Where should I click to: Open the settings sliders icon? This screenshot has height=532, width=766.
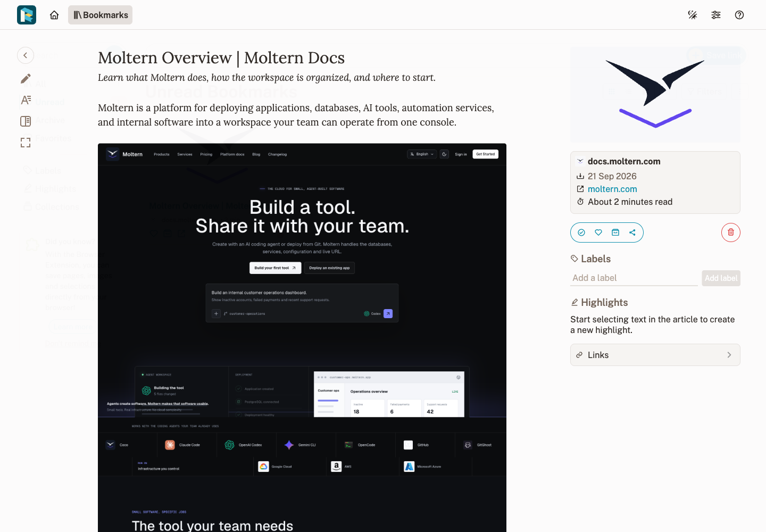coord(716,15)
